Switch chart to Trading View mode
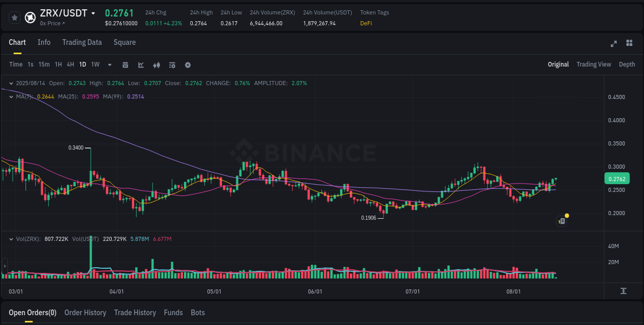Screen dimensions: 644x325 coord(594,64)
